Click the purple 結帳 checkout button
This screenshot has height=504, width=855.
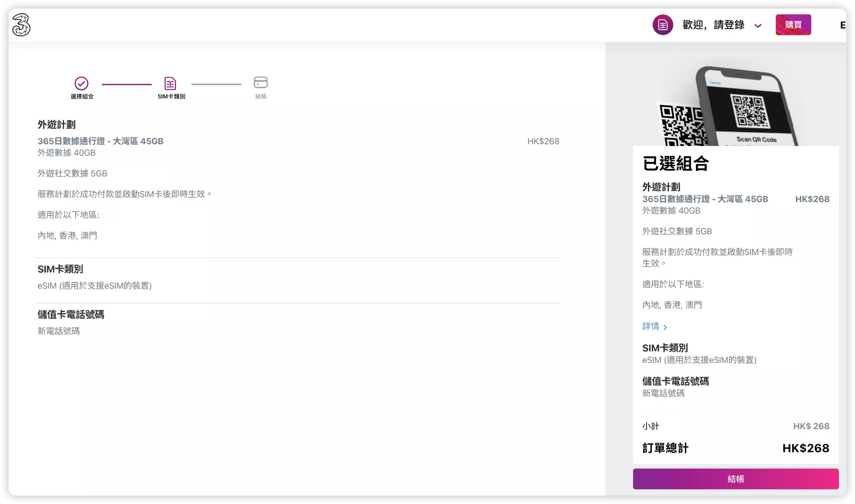tap(736, 479)
